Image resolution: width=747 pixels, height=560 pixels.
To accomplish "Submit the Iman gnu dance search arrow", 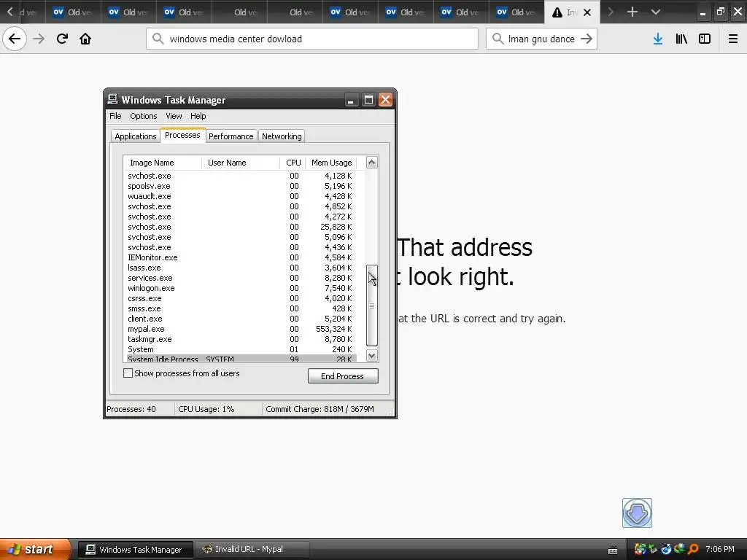I will click(x=587, y=39).
